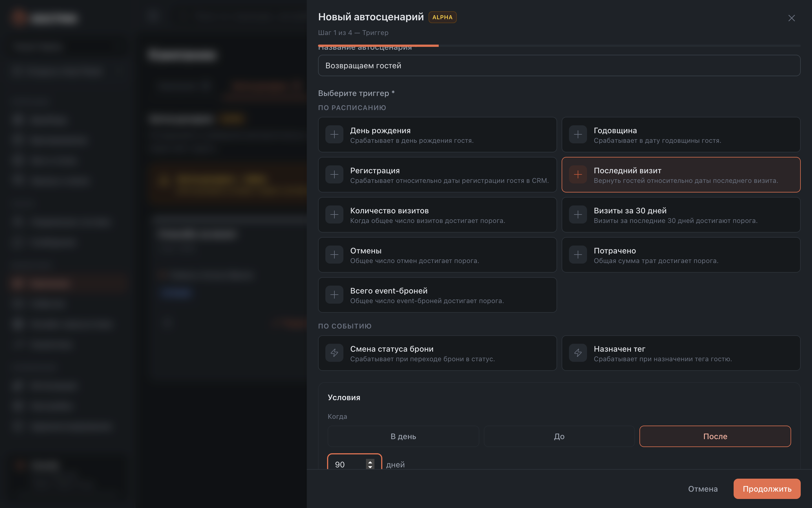Click the lightning icon on Смена статуса брони

pos(334,353)
